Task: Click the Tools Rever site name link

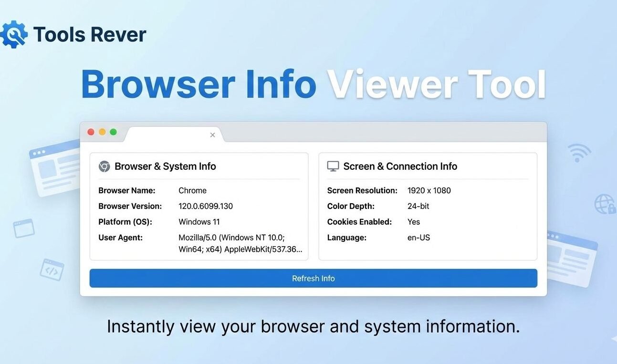Action: point(89,34)
